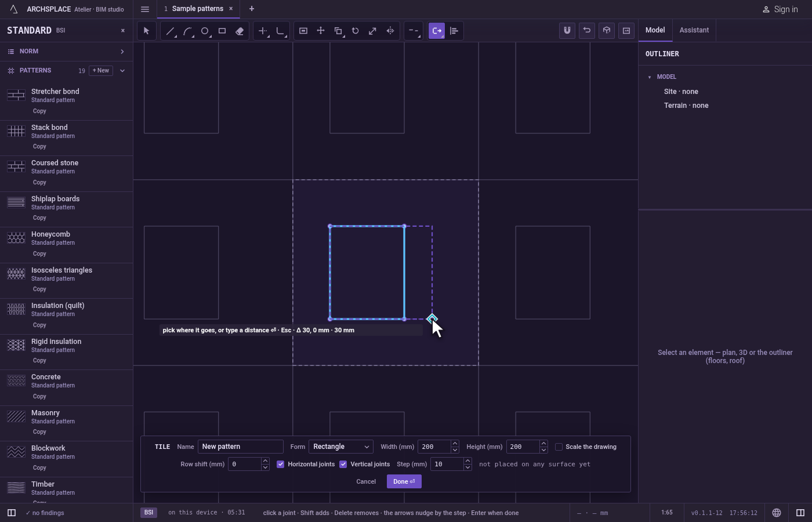Open the dashed line style tool
This screenshot has height=522, width=812.
(x=413, y=31)
